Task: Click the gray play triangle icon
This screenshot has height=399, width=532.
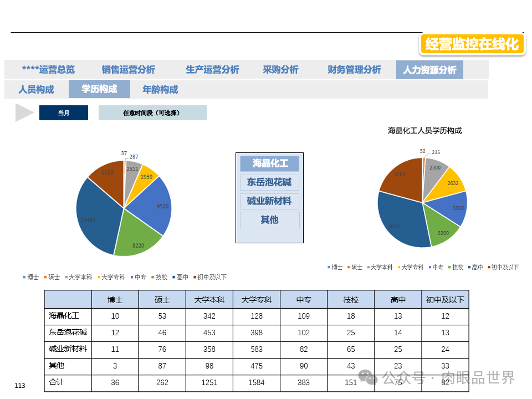Action: tap(24, 112)
